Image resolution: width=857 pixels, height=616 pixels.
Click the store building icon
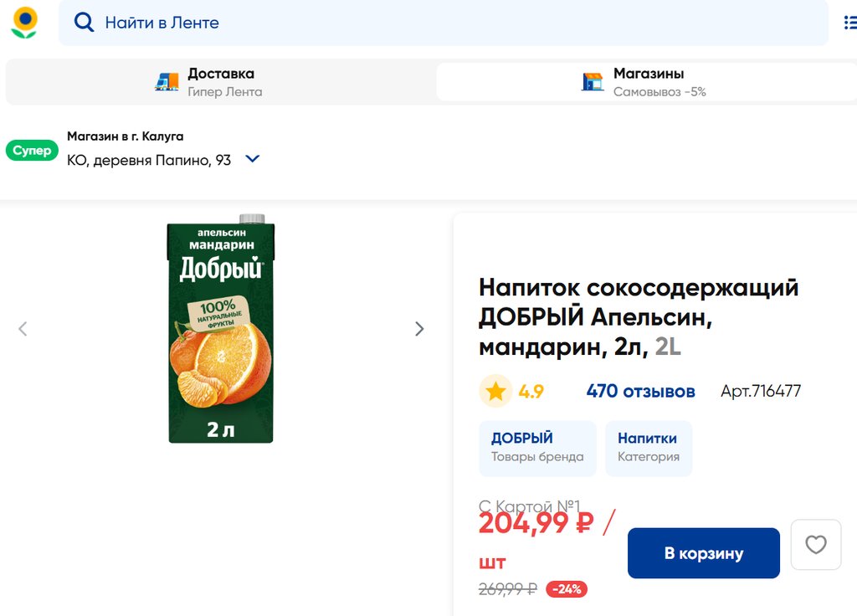coord(593,81)
